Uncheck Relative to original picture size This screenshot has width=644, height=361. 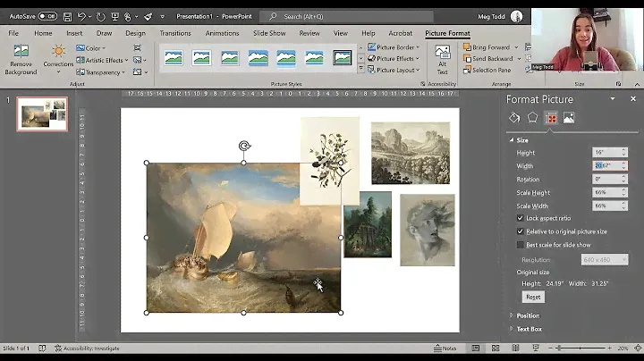[521, 231]
